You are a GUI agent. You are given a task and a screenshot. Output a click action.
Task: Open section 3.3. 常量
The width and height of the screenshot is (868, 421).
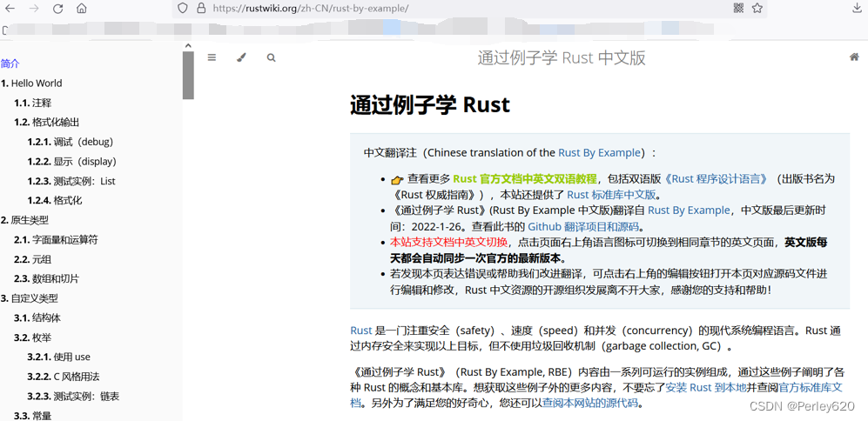(x=33, y=416)
